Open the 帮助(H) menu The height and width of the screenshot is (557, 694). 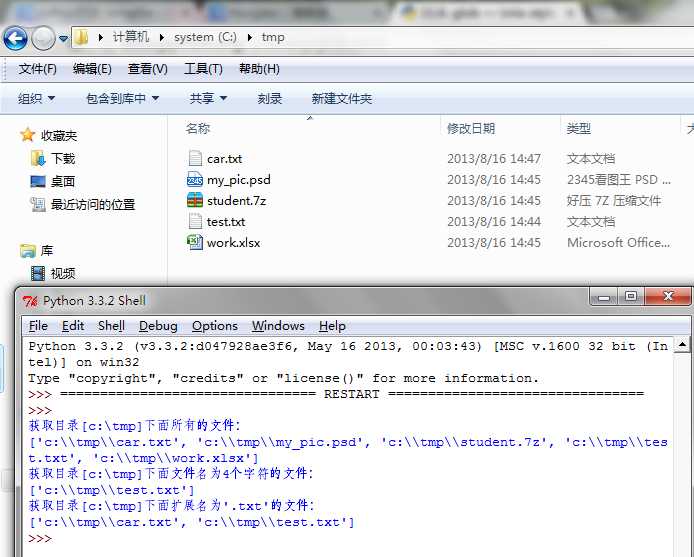point(259,69)
